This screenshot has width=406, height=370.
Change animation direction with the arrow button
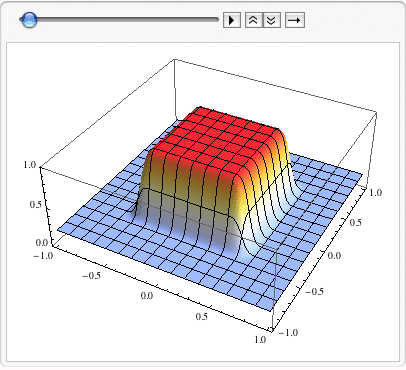(295, 20)
